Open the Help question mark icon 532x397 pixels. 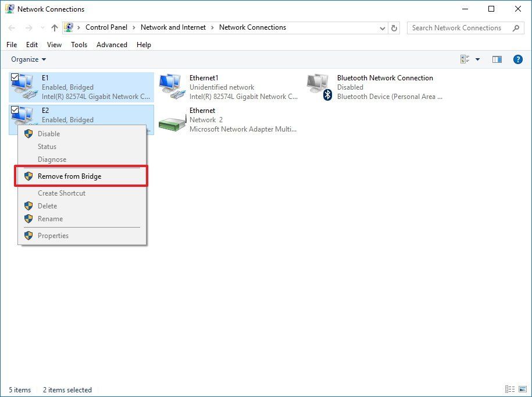click(x=517, y=59)
